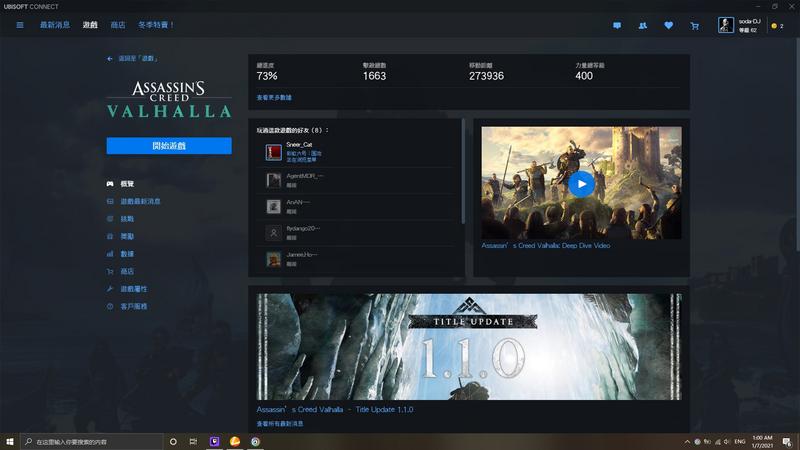Open the chat messages icon
The width and height of the screenshot is (800, 450).
tap(617, 26)
